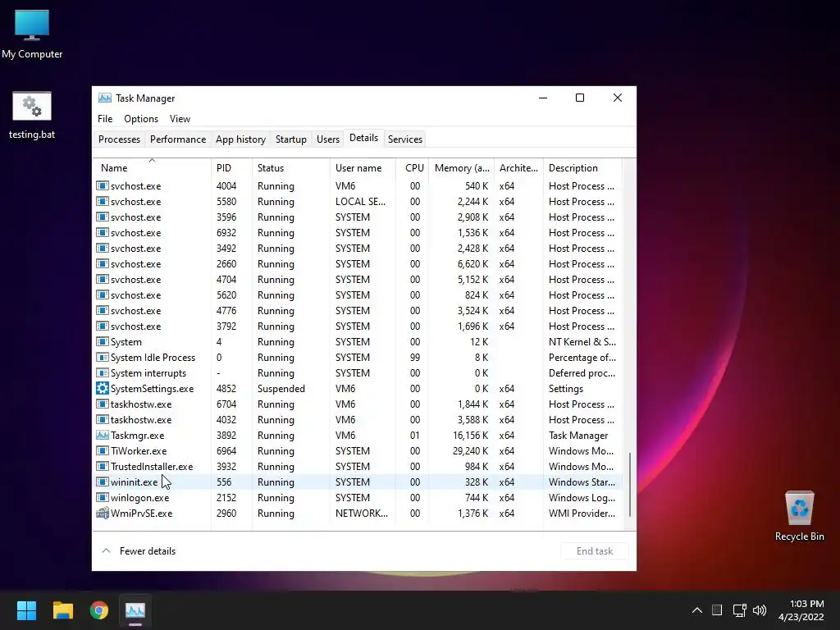
Task: Switch to the Processes tab
Action: pos(120,139)
